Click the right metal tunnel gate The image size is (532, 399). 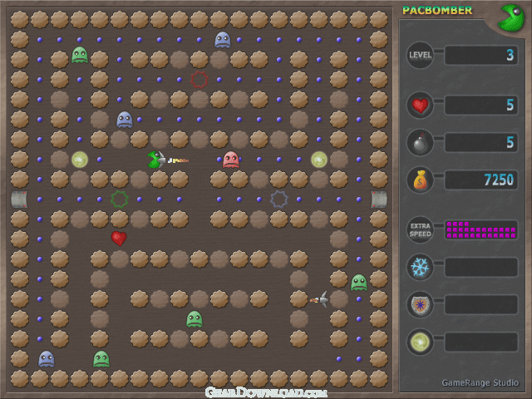coord(379,199)
